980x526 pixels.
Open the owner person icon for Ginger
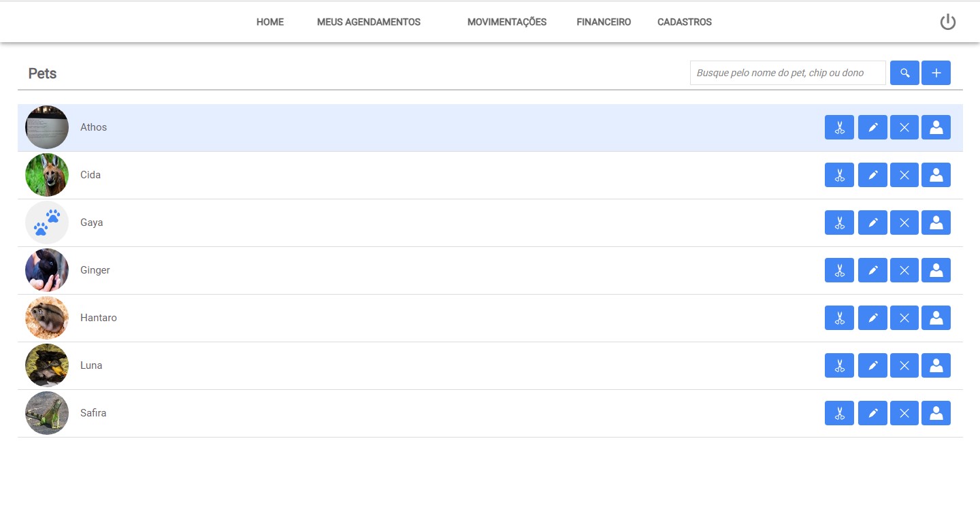[936, 270]
